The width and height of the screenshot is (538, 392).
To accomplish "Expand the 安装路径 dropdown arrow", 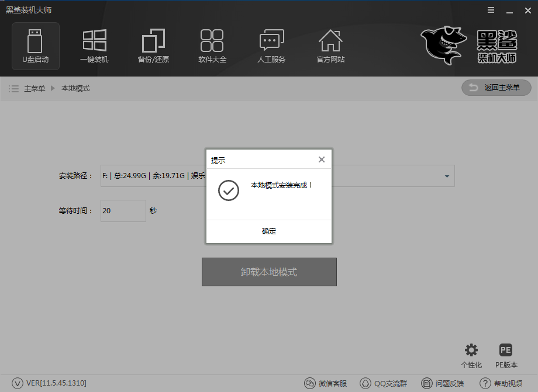I will pos(447,176).
